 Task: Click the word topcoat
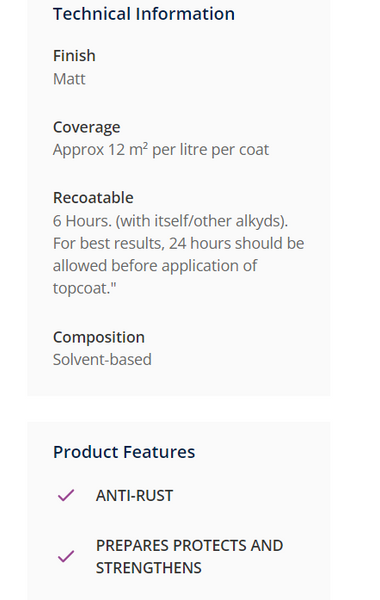click(80, 289)
